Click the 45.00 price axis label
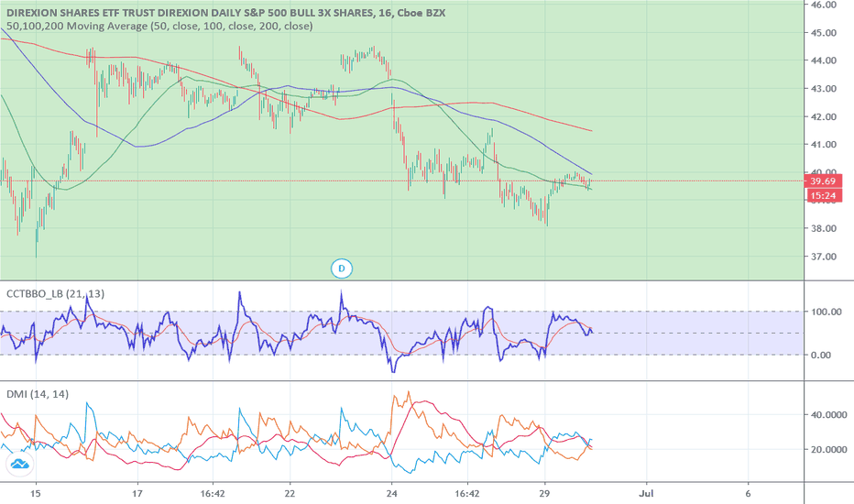 (824, 33)
